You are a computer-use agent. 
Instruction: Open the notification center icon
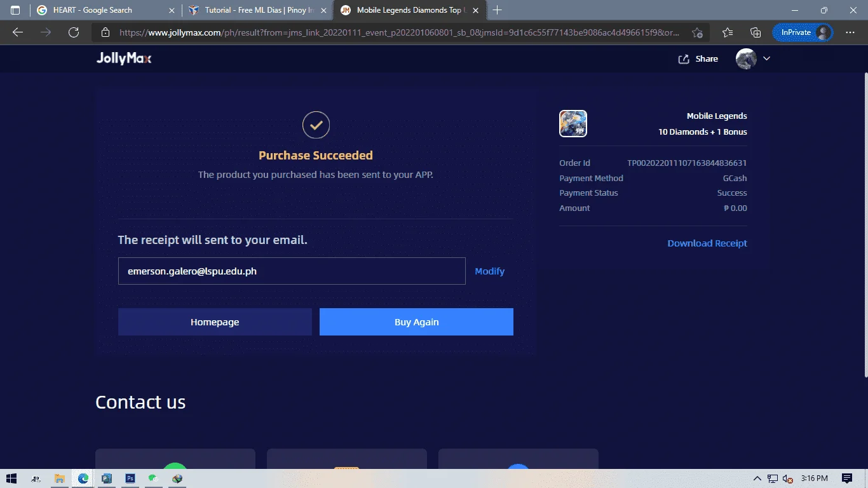coord(846,478)
